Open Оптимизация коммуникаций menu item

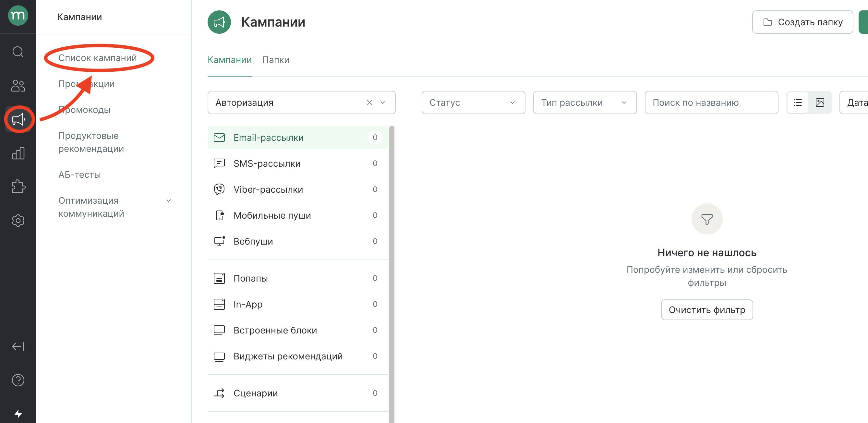91,207
